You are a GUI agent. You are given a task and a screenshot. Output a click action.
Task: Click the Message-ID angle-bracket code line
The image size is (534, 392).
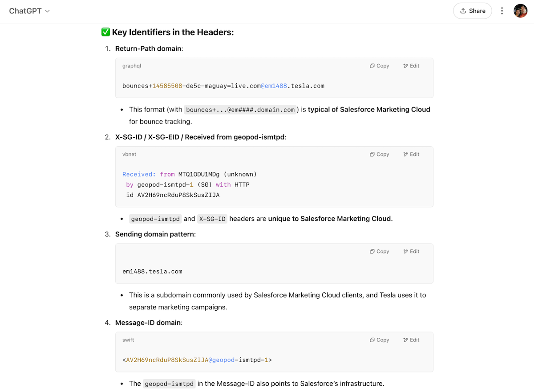click(197, 360)
